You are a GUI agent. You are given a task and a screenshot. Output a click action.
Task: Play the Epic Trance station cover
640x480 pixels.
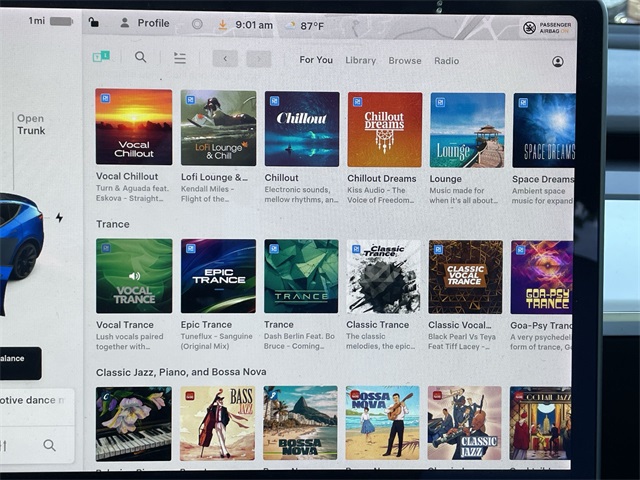(x=218, y=276)
